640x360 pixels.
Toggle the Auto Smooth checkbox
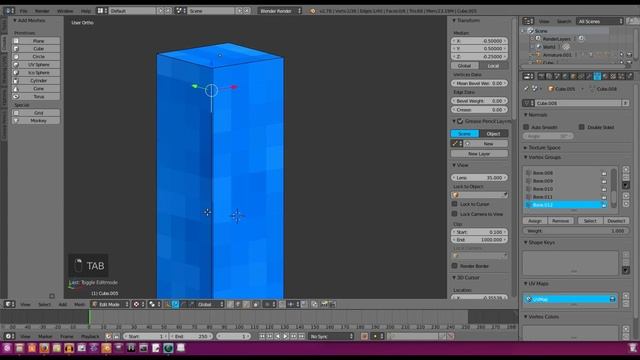click(526, 127)
